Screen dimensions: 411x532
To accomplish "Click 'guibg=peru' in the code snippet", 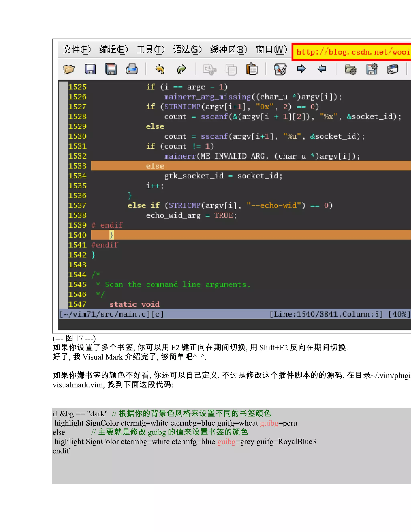I will point(279,423).
